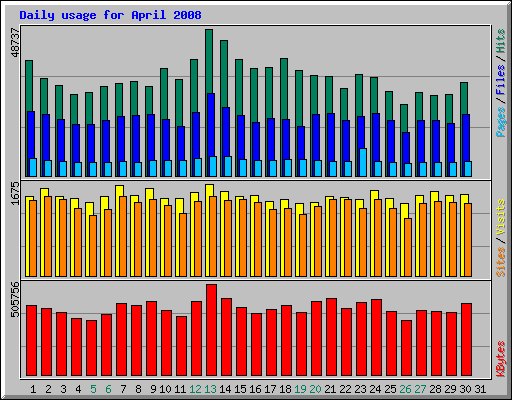The image size is (512, 400).
Task: Click day label 29 on x-axis
Action: click(x=450, y=389)
